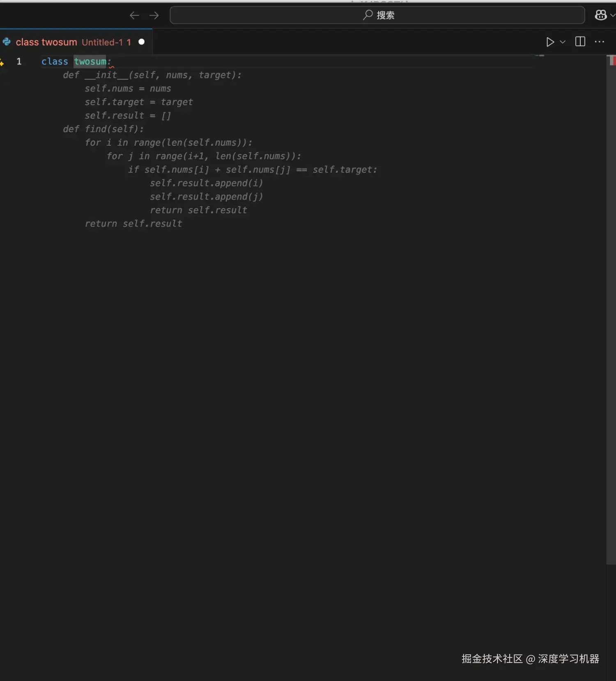Click the highlighted 'twosum' identifier
The image size is (616, 681).
(x=90, y=62)
